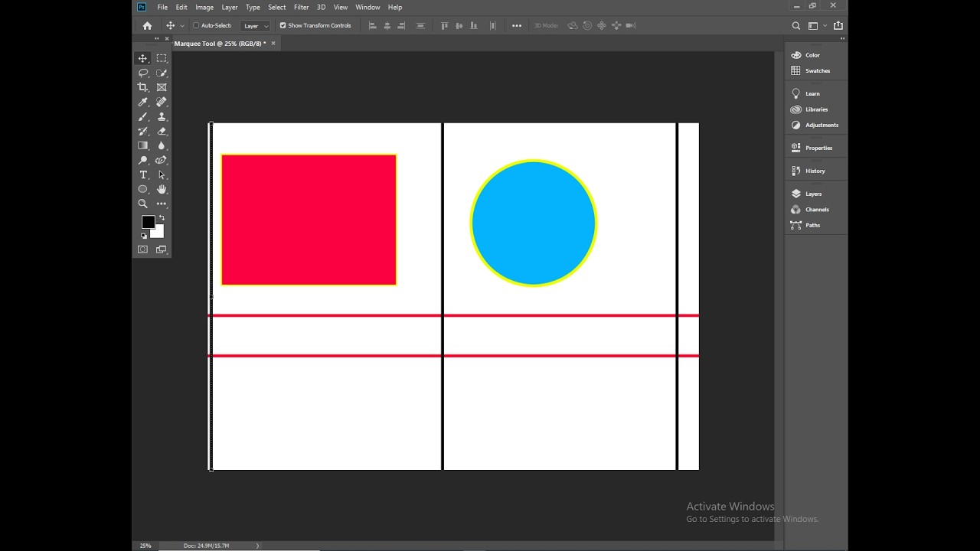Screen dimensions: 980x551
Task: Click the black foreground color swatch
Action: (x=148, y=222)
